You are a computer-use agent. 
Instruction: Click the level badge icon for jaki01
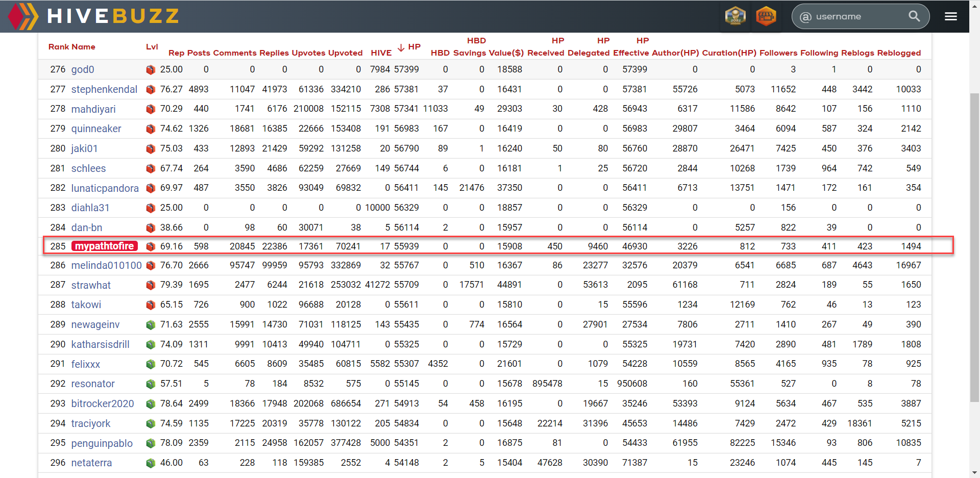(x=151, y=148)
